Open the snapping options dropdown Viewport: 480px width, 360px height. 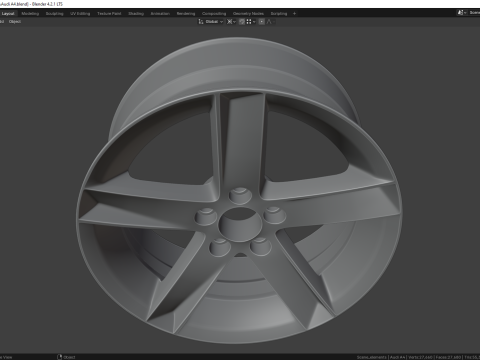click(x=251, y=22)
